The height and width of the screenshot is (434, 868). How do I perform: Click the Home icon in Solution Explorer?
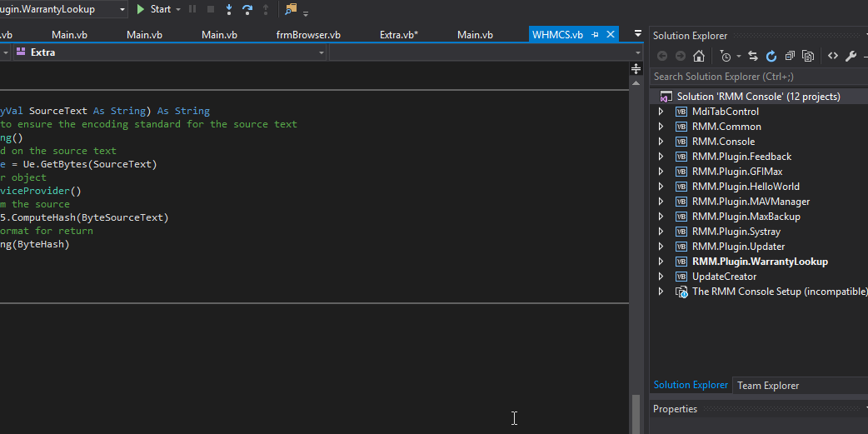pyautogui.click(x=699, y=56)
